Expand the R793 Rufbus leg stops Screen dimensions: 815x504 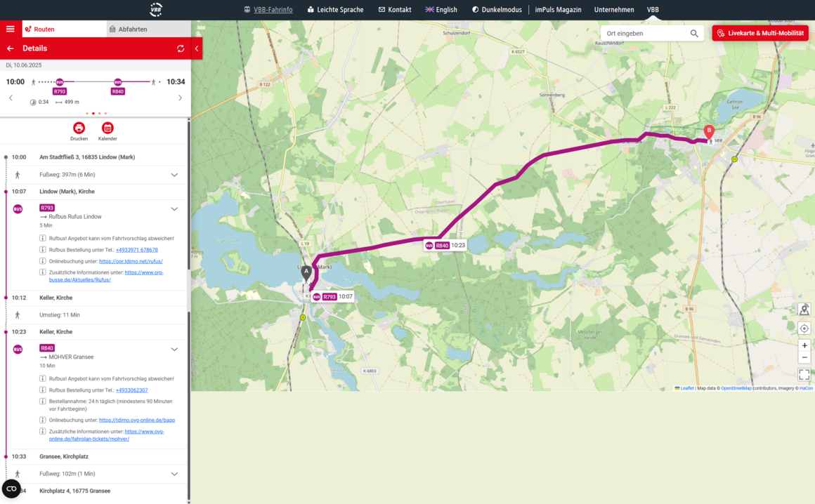174,209
